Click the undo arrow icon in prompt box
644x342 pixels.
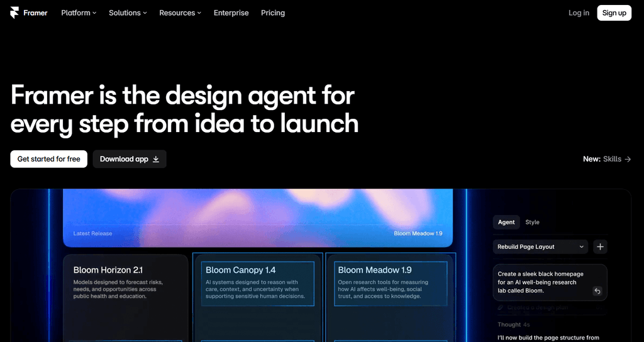(597, 291)
